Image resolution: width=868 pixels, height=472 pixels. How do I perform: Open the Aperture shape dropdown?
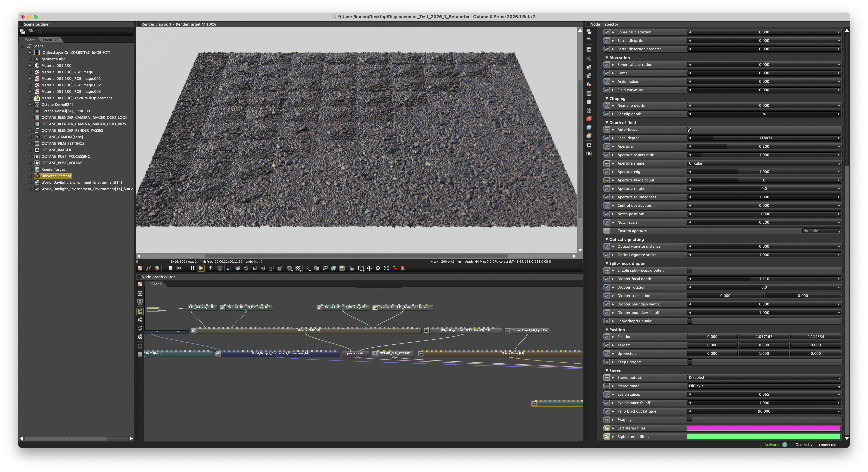764,163
